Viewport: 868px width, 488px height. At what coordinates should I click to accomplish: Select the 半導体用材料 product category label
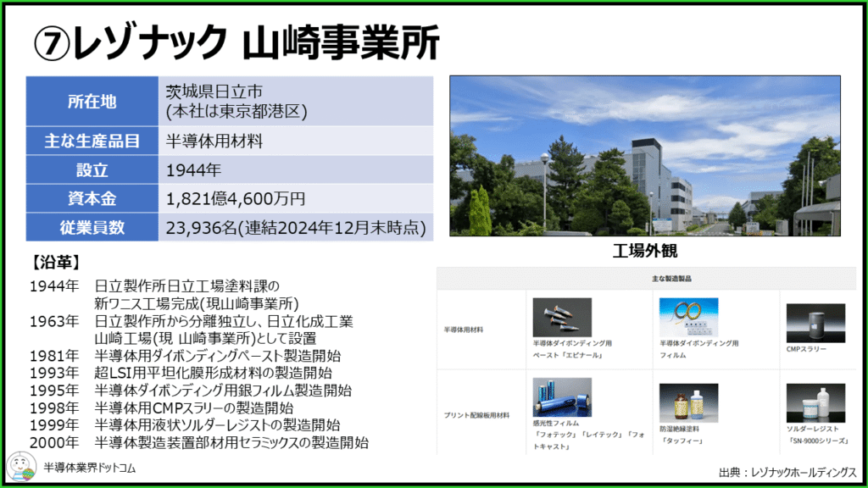click(x=464, y=329)
